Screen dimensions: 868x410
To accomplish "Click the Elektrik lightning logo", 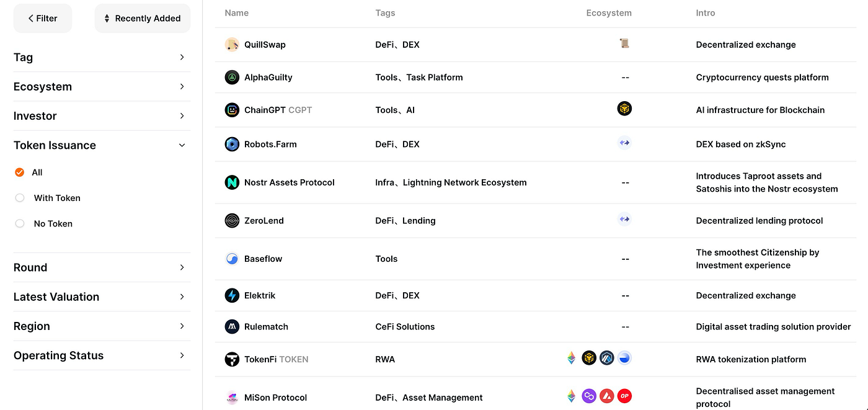I will click(x=232, y=295).
